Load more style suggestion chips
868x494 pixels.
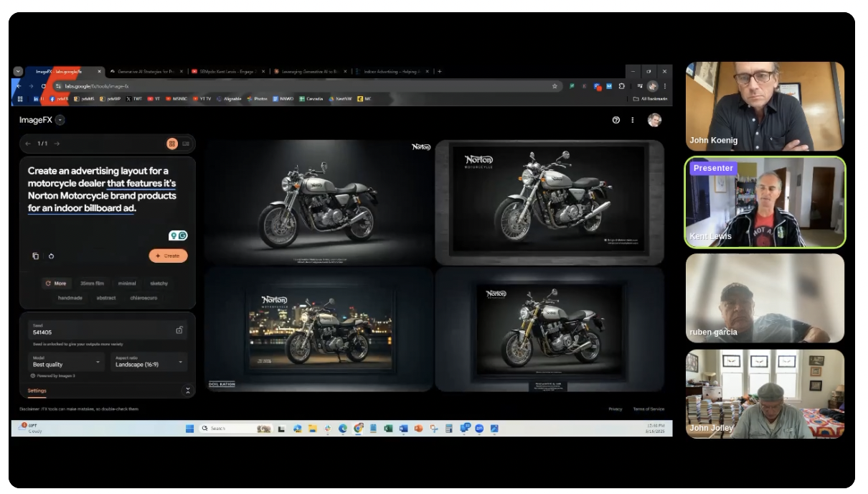click(55, 284)
